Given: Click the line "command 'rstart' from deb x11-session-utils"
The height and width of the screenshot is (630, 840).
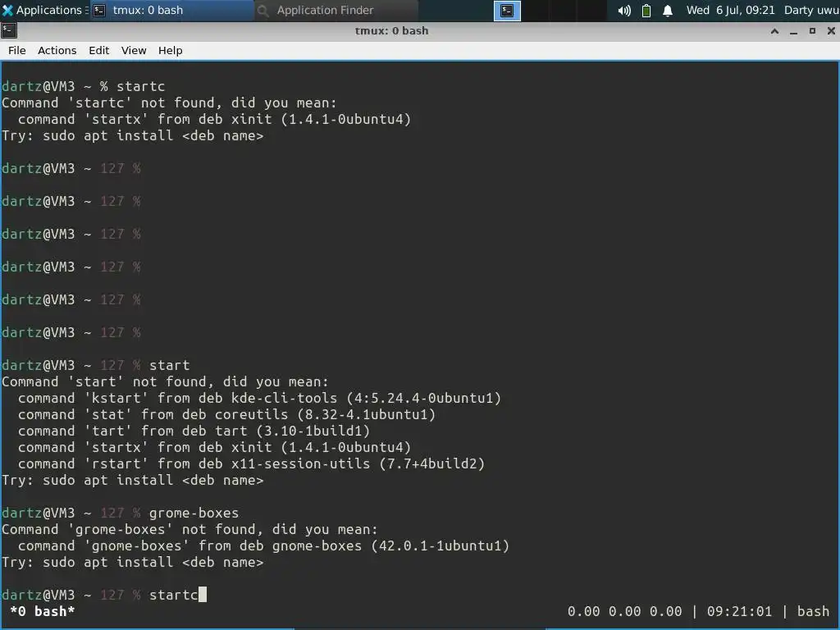Looking at the screenshot, I should click(x=251, y=463).
